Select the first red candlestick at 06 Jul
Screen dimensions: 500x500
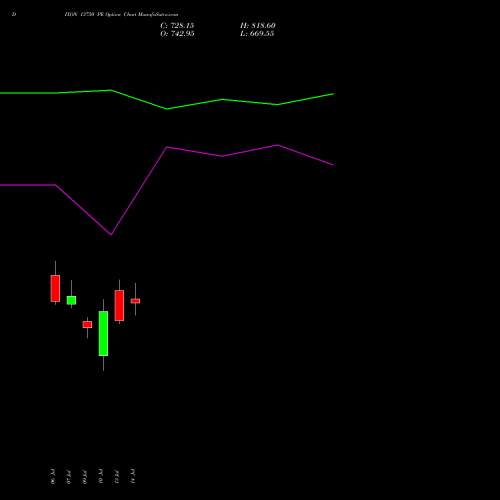click(55, 288)
